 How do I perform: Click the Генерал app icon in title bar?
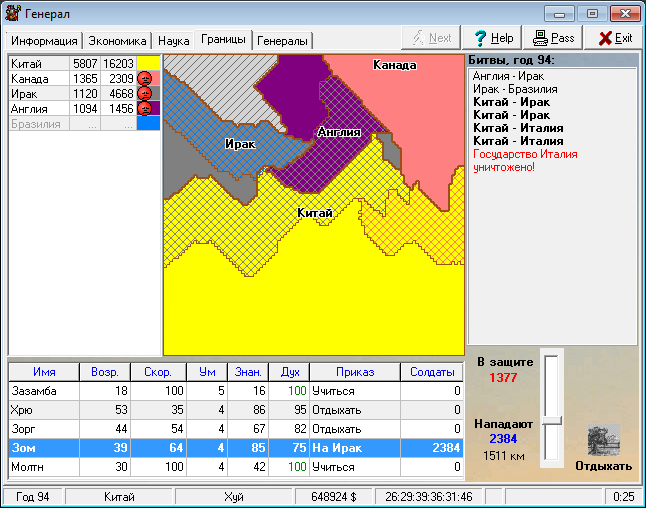(12, 14)
